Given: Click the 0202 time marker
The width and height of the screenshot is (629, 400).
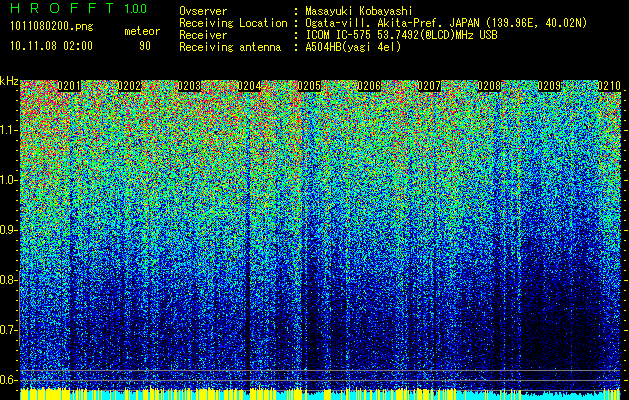Looking at the screenshot, I should (x=129, y=86).
